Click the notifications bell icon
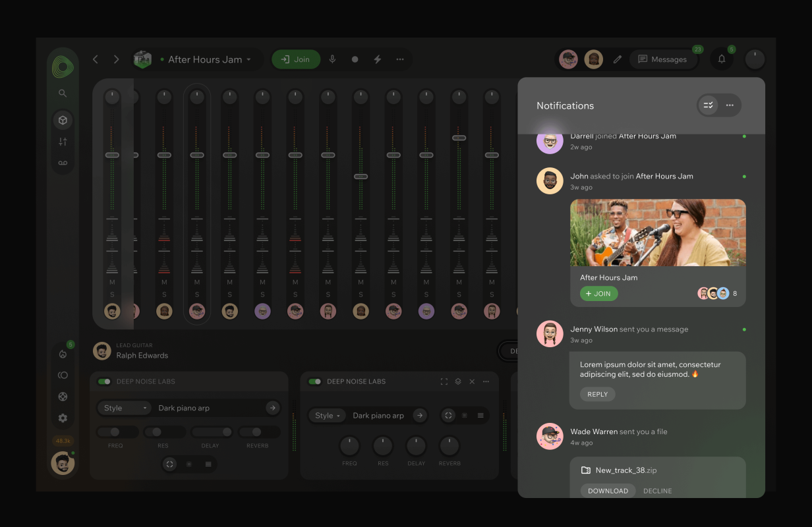812x527 pixels. [x=722, y=59]
